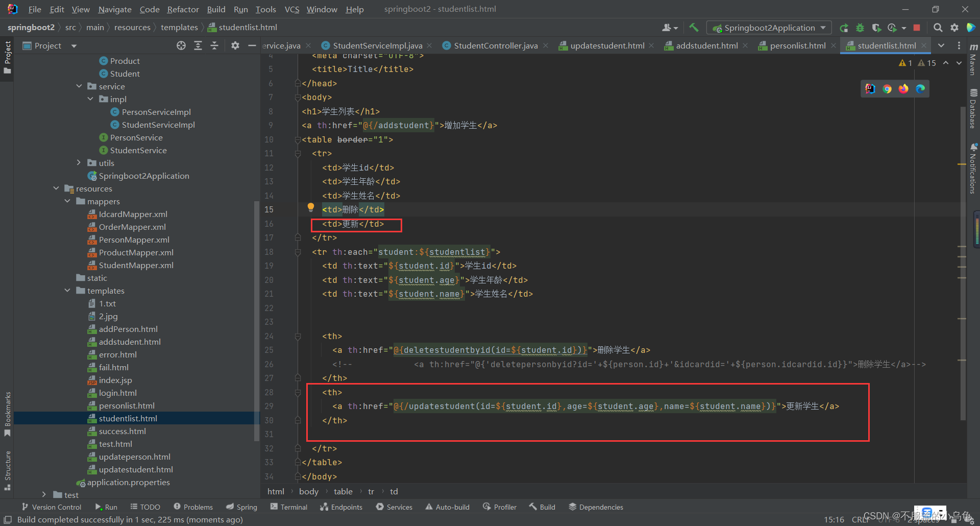This screenshot has width=980, height=526.
Task: Toggle fold marker on line 18
Action: (x=298, y=252)
